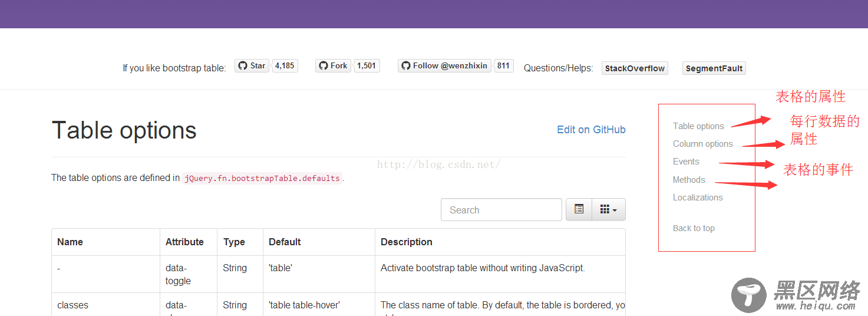Click Follow @wenzhixin button
The image size is (868, 316).
click(444, 66)
